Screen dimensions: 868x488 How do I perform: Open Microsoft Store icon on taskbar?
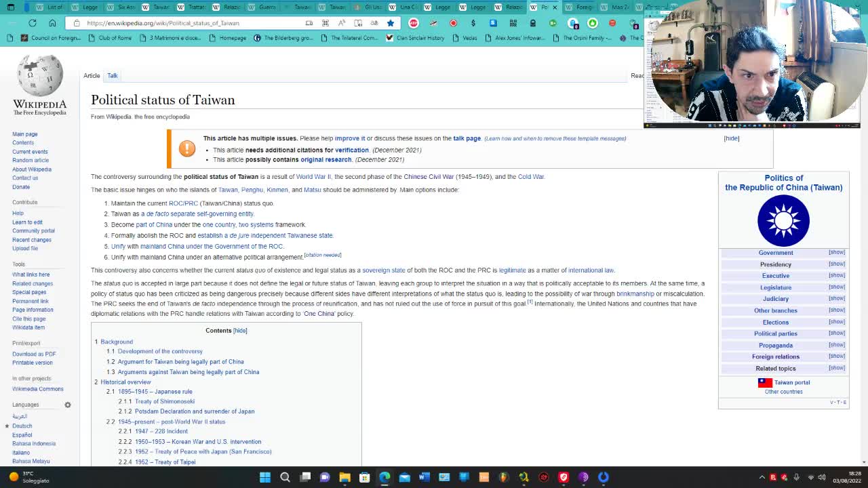coord(365,477)
